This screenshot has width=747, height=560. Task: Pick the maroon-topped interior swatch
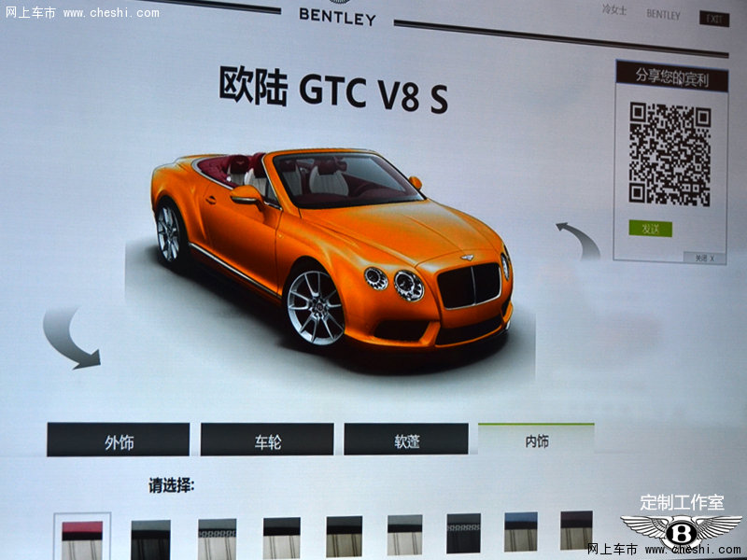point(576,530)
